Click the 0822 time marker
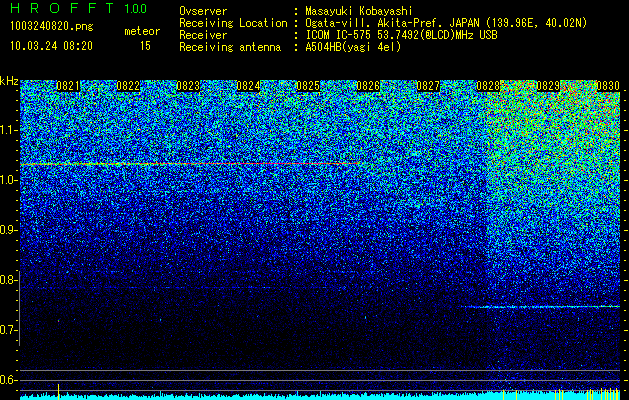 (x=128, y=86)
